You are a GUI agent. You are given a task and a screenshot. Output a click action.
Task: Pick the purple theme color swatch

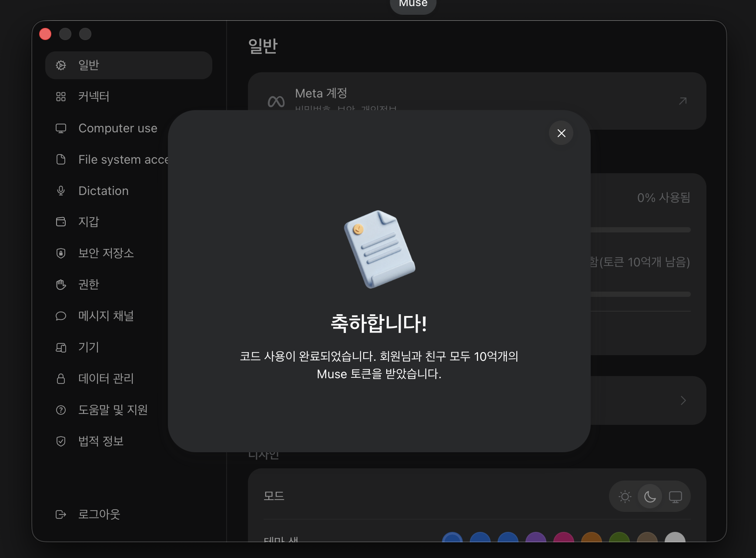536,537
